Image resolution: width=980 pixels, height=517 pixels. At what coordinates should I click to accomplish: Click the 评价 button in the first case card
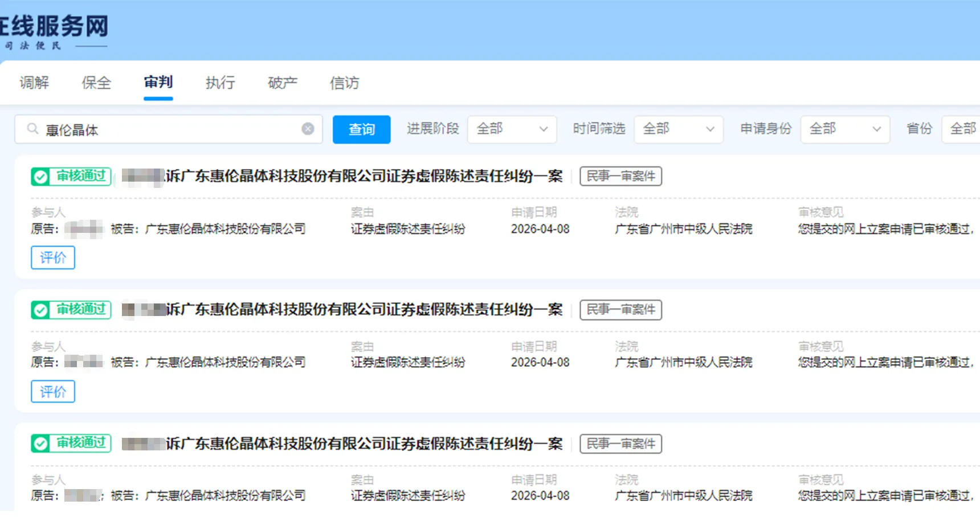pyautogui.click(x=53, y=258)
